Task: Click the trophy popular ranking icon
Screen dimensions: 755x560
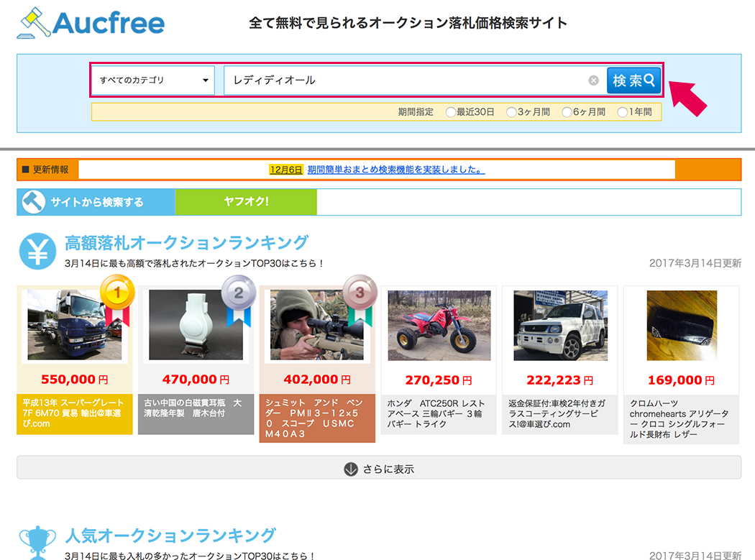Action: click(37, 543)
